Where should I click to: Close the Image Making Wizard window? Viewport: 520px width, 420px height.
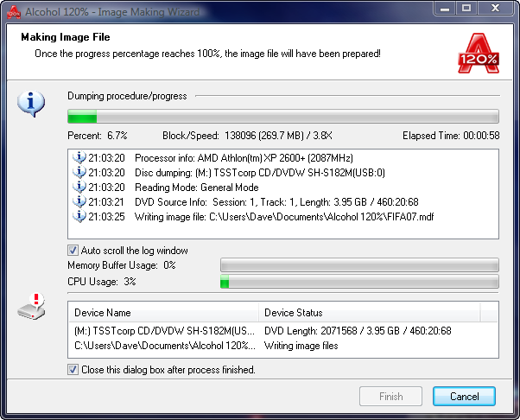pyautogui.click(x=495, y=9)
